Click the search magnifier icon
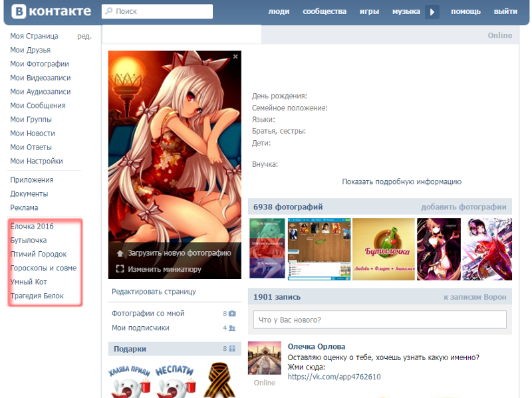 tap(109, 11)
